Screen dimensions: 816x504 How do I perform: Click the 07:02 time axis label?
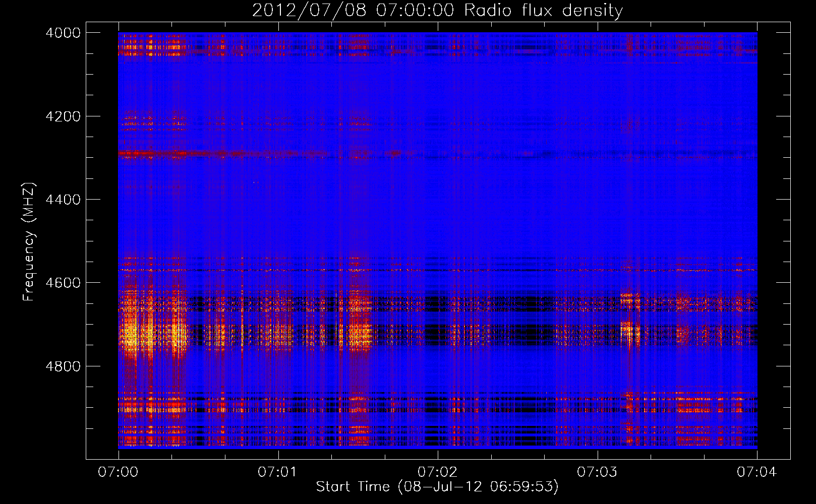click(438, 472)
